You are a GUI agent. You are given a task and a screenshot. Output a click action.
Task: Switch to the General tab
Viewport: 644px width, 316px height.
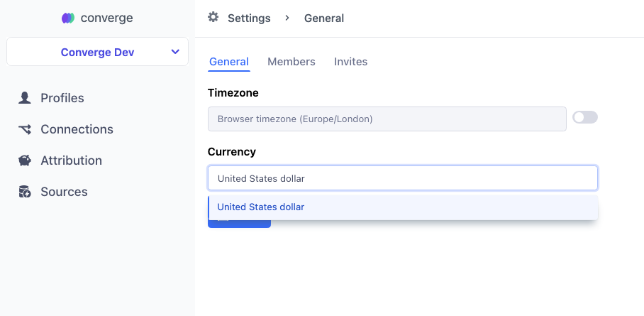click(x=229, y=62)
